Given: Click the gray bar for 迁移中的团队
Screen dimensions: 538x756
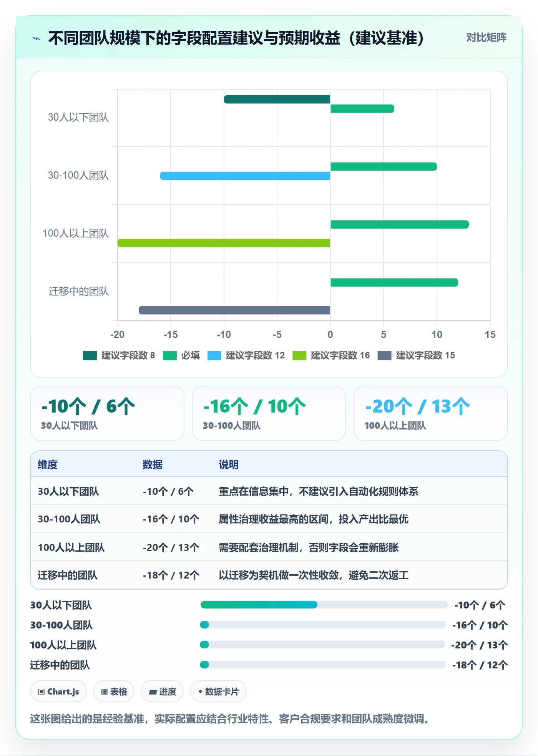Looking at the screenshot, I should (234, 310).
